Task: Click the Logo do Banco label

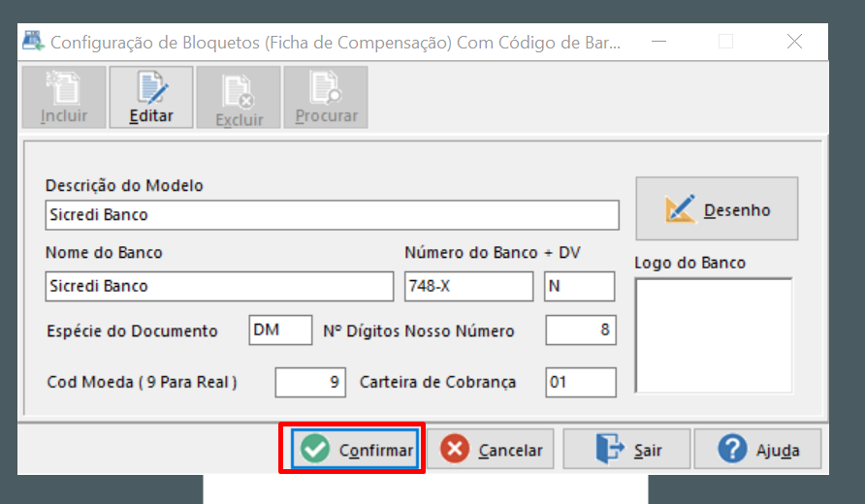Action: tap(689, 263)
